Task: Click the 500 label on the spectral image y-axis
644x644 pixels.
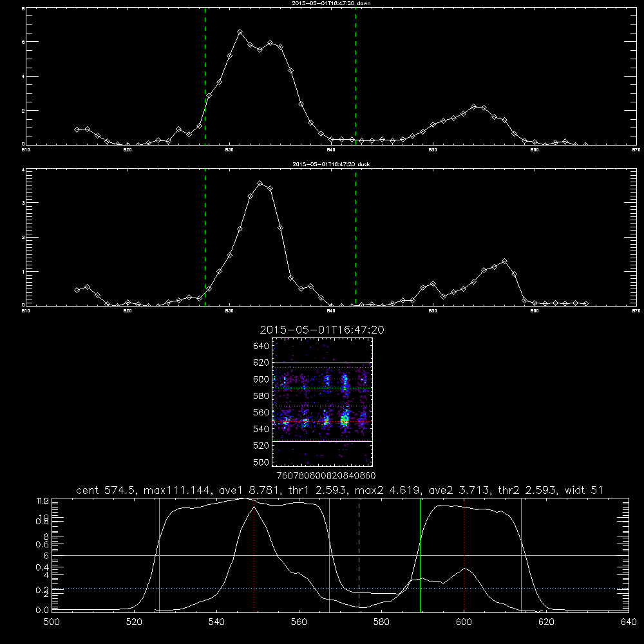Action: coord(261,462)
